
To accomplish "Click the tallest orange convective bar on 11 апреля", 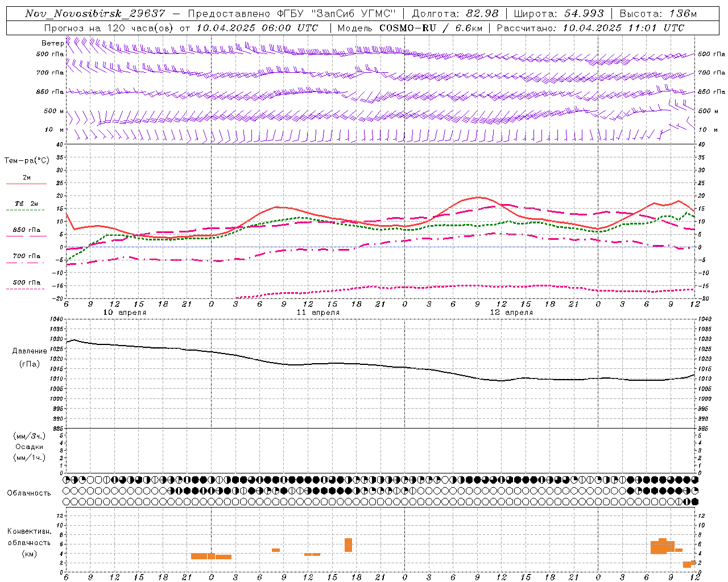I will pyautogui.click(x=348, y=545).
